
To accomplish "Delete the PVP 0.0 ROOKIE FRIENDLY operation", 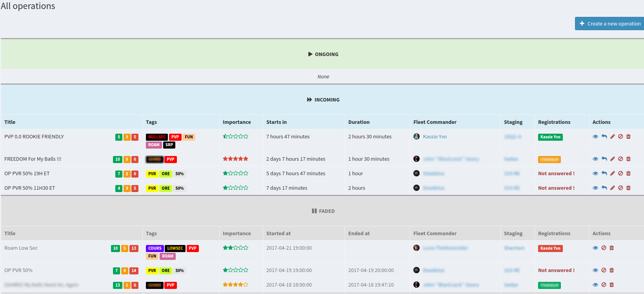I will [x=628, y=136].
